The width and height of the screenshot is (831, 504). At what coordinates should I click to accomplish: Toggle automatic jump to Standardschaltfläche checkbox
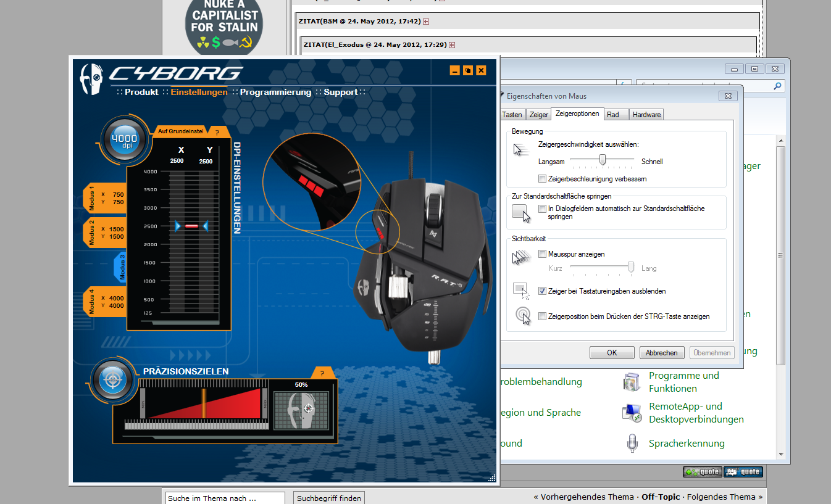[542, 209]
